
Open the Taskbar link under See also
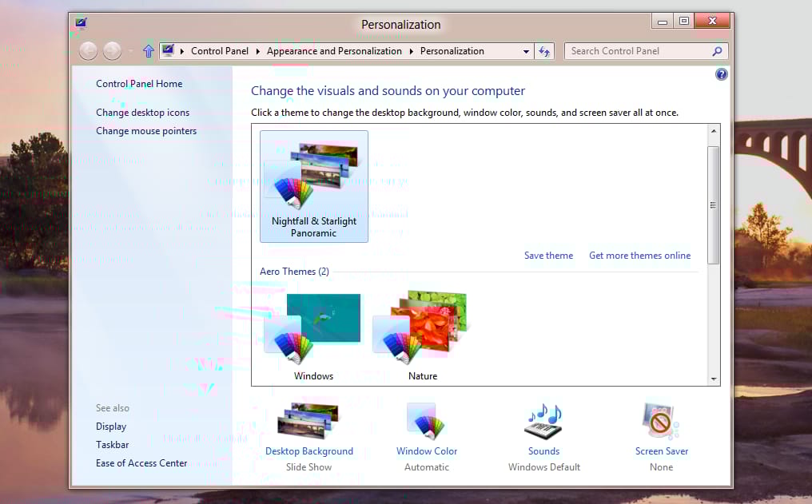[x=113, y=444]
